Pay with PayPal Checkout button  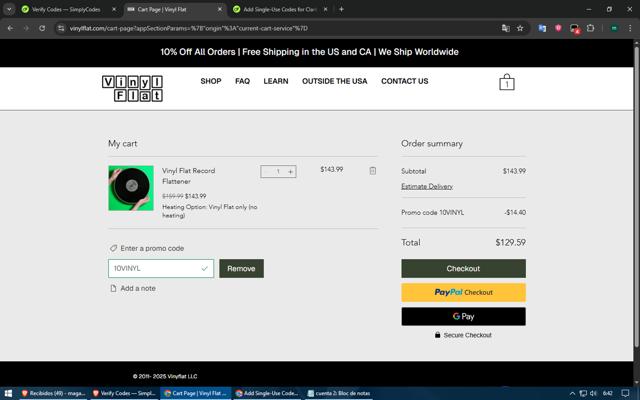tap(463, 293)
